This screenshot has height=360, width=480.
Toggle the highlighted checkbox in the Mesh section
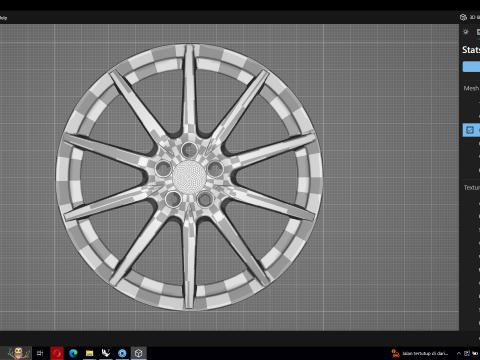470,130
